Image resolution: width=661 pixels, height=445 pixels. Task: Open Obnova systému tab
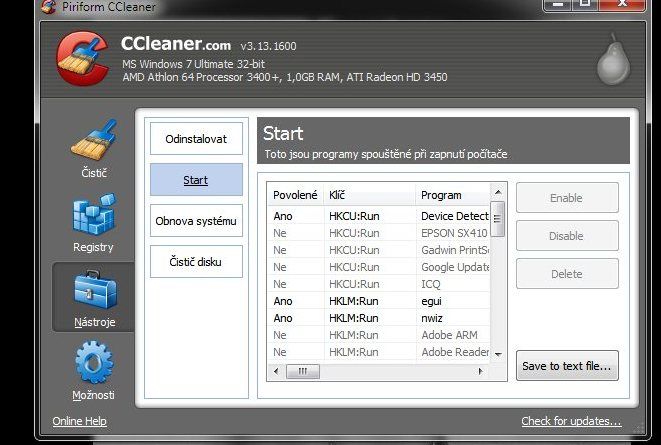coord(196,221)
